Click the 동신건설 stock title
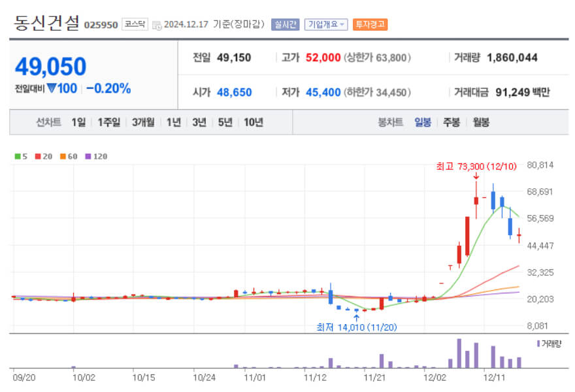 click(x=46, y=23)
